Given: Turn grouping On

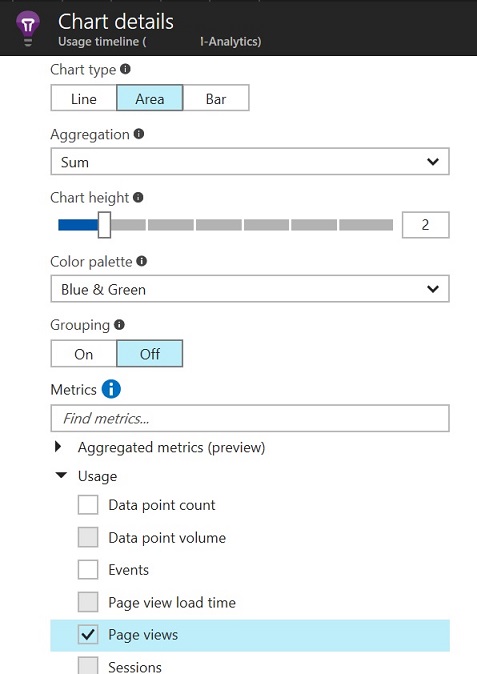Looking at the screenshot, I should coord(84,354).
